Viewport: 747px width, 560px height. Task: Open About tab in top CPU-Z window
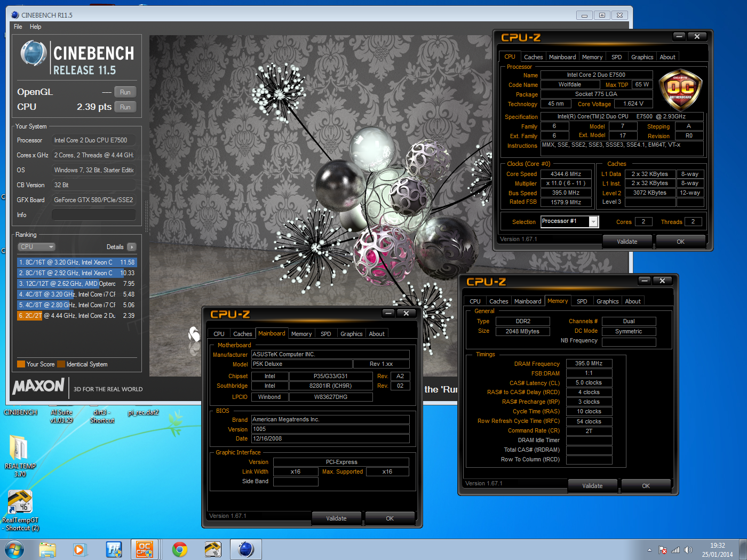click(x=667, y=57)
